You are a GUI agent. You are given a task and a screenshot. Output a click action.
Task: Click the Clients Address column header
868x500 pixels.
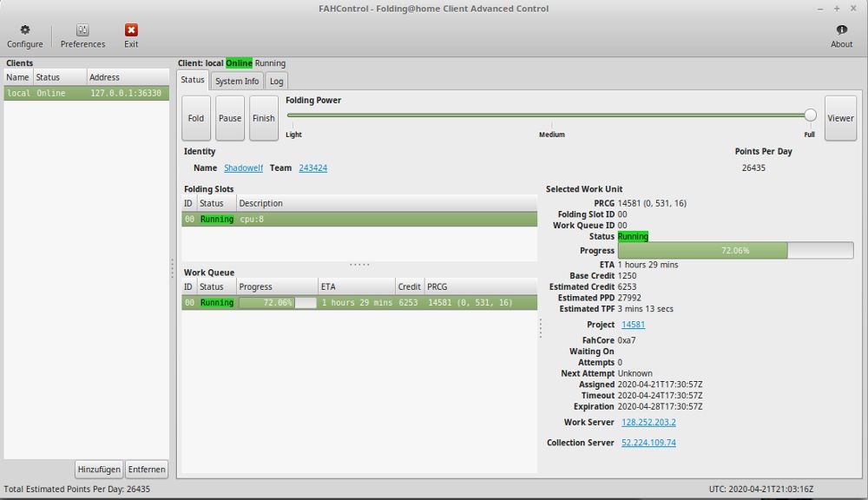click(128, 77)
